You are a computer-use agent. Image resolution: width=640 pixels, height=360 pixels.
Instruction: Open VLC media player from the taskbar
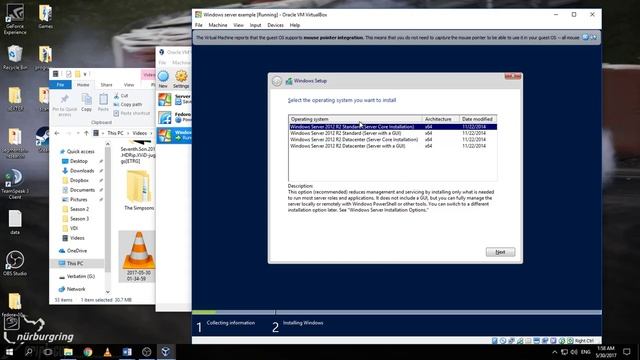coord(107,352)
